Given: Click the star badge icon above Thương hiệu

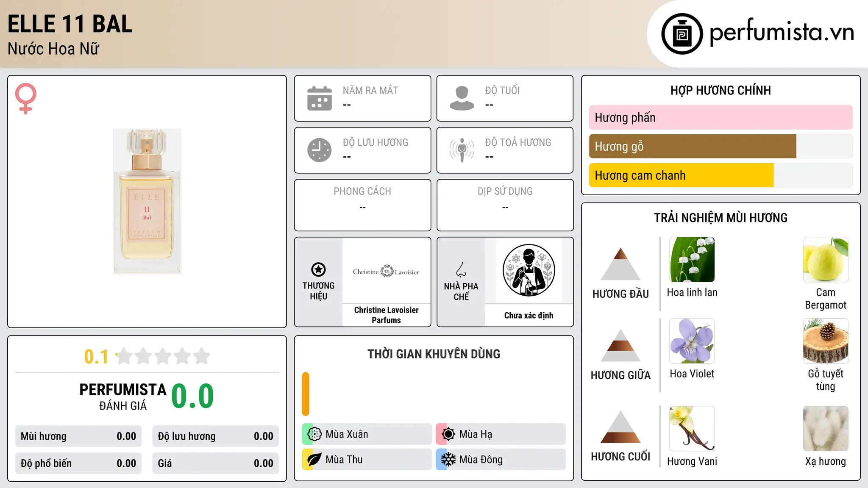Looking at the screenshot, I should [x=318, y=269].
